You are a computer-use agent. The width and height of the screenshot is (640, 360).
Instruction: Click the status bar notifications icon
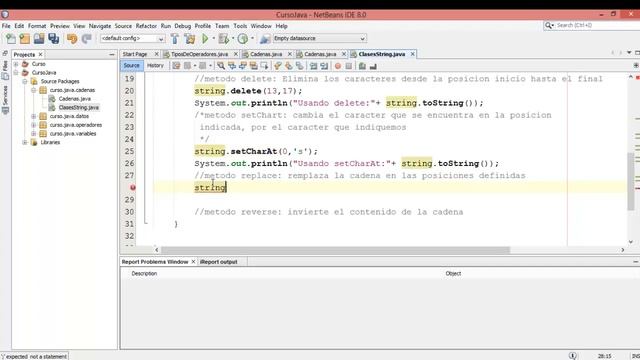tap(573, 356)
